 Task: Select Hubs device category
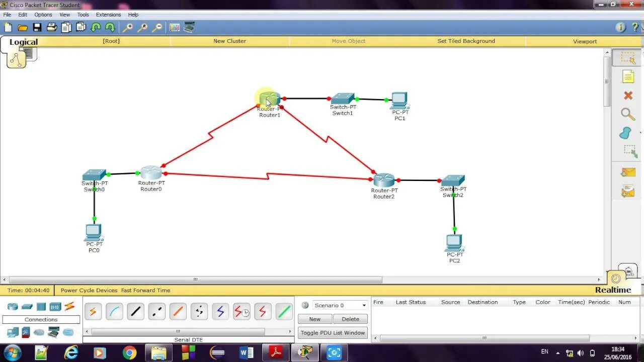point(41,307)
